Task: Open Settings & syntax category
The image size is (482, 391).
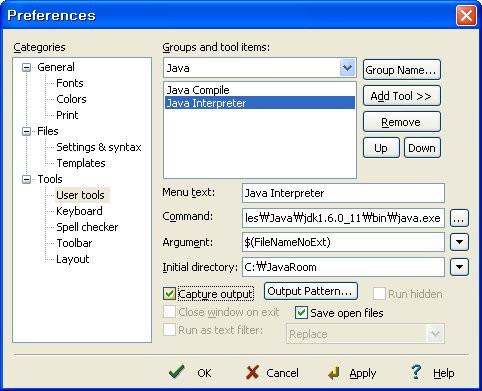Action: click(x=99, y=147)
